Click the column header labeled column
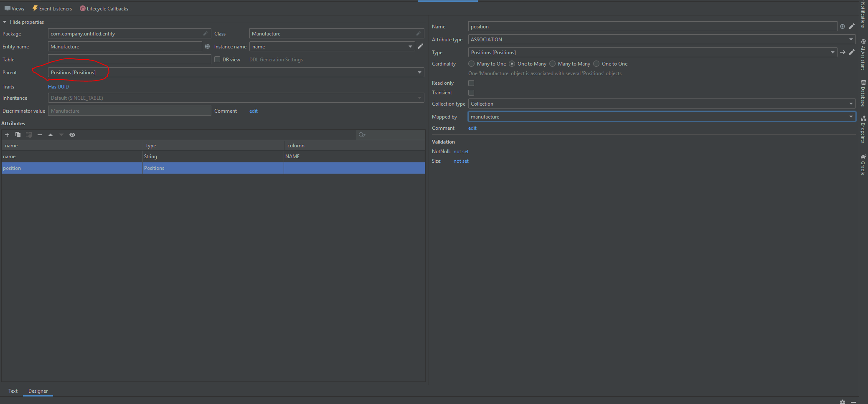 [x=354, y=146]
